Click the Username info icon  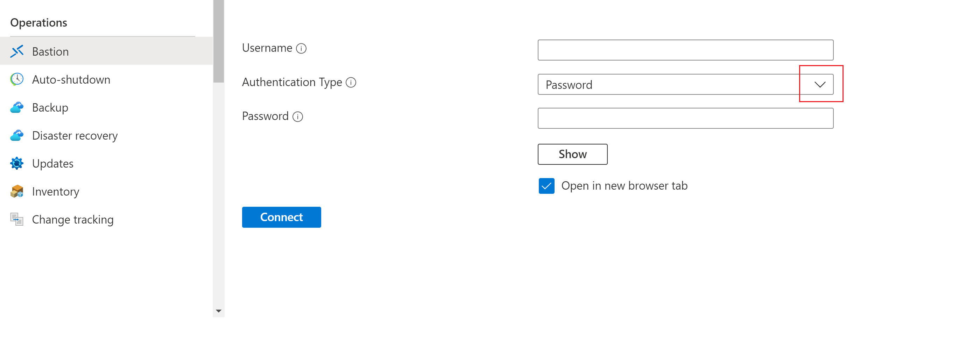301,48
